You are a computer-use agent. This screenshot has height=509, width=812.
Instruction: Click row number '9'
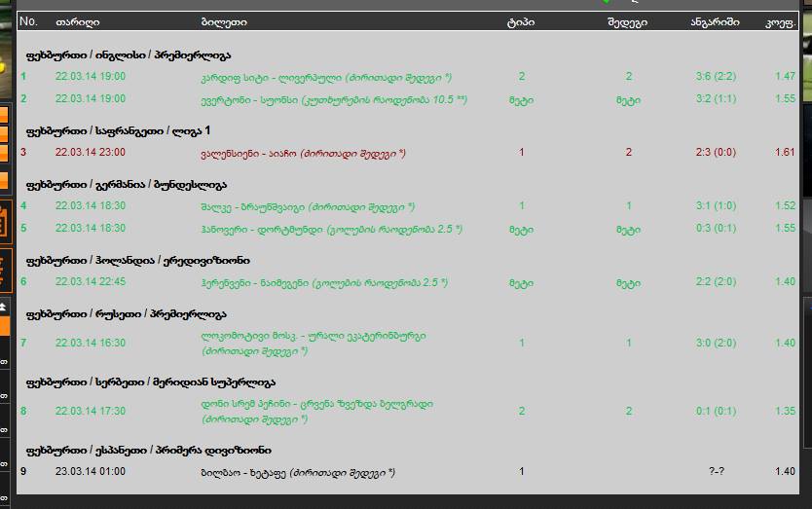click(x=23, y=471)
